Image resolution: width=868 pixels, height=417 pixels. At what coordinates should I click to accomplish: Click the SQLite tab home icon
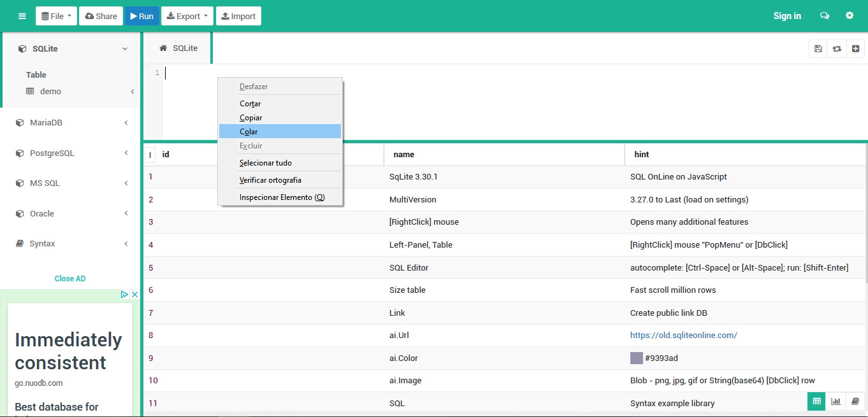[x=163, y=48]
